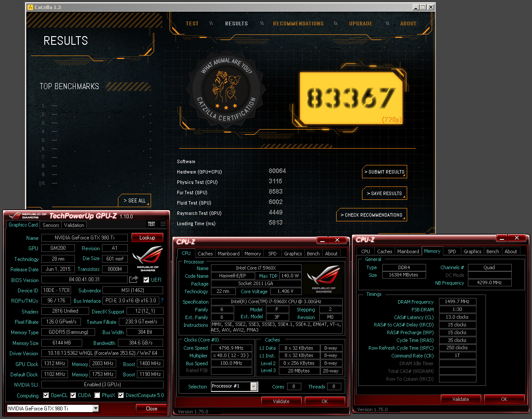Screen dimensions: 532x419
Task: Click the CHECK RECOMMENDATIONS button
Action: tap(371, 215)
